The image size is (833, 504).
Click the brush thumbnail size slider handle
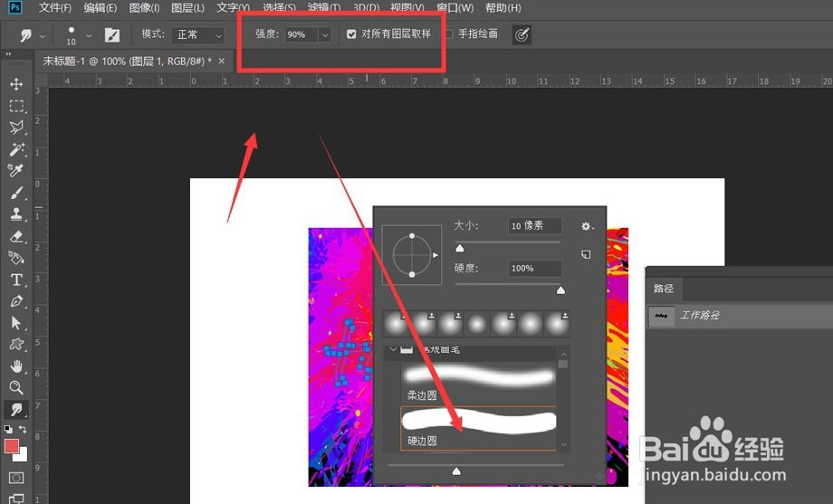[456, 471]
